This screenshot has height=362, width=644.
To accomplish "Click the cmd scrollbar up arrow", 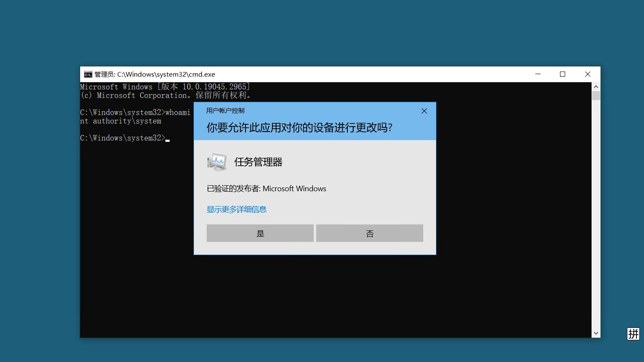I will [x=596, y=86].
